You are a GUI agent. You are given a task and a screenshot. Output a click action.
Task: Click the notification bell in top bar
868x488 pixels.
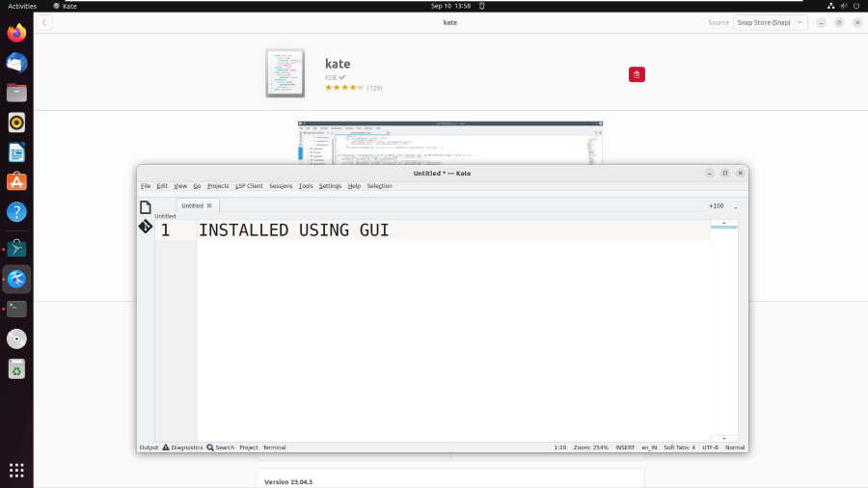pyautogui.click(x=481, y=6)
